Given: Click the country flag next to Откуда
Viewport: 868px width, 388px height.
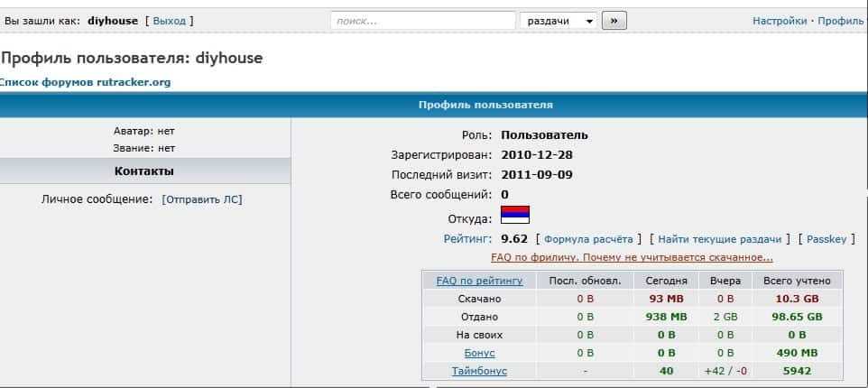Looking at the screenshot, I should click(515, 214).
